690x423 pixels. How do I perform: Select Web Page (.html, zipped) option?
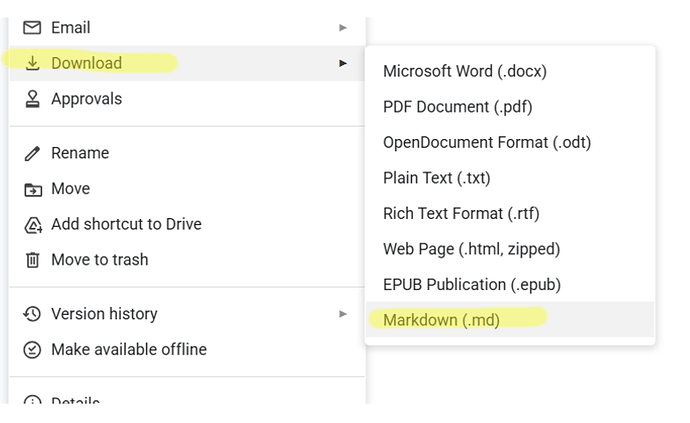pos(471,249)
